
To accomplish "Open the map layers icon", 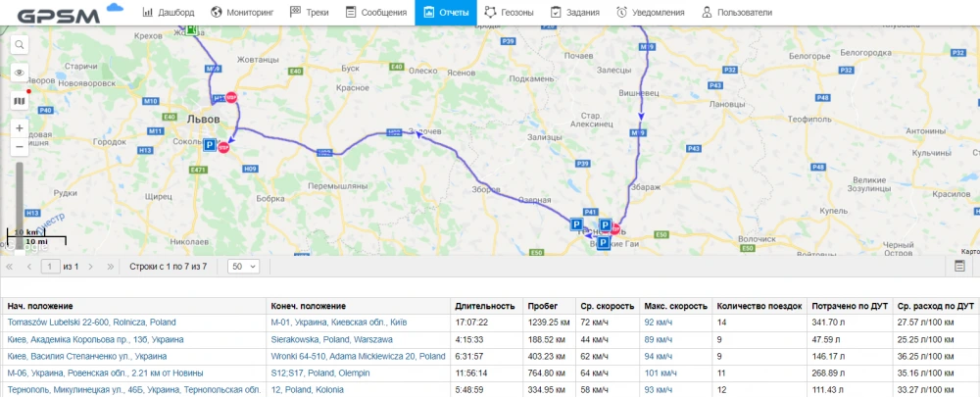I will click(x=20, y=100).
